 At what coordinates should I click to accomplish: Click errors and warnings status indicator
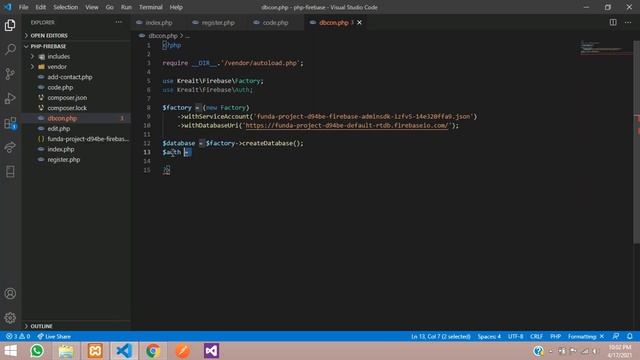(18, 336)
